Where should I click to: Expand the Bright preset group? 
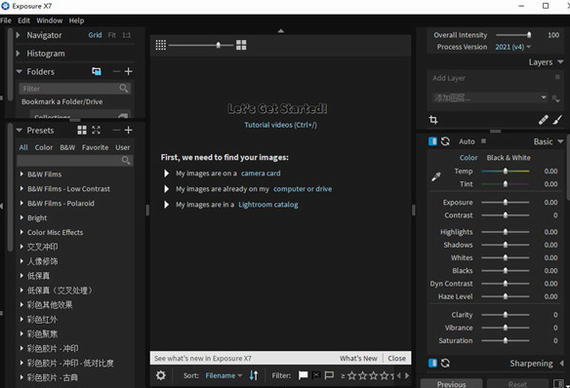point(22,218)
